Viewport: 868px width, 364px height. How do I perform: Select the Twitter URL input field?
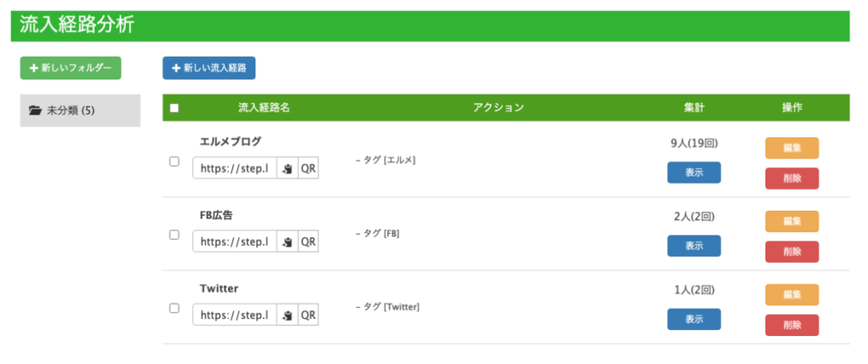235,315
